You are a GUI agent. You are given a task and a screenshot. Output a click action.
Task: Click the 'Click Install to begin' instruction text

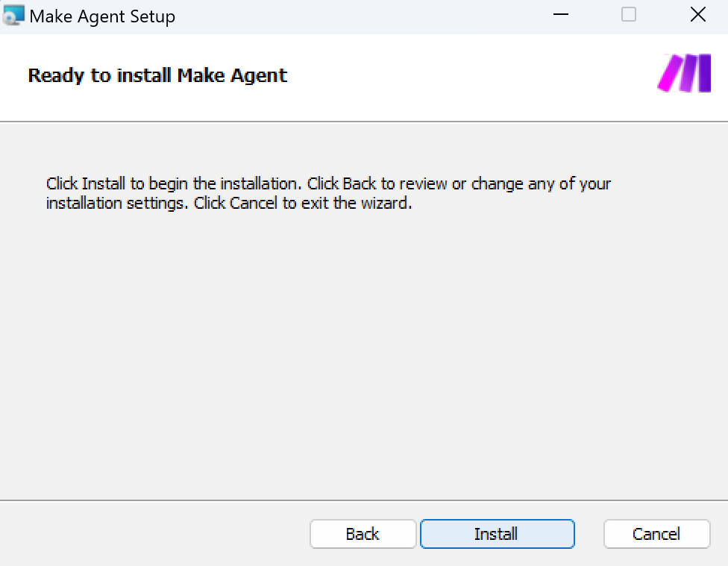328,193
